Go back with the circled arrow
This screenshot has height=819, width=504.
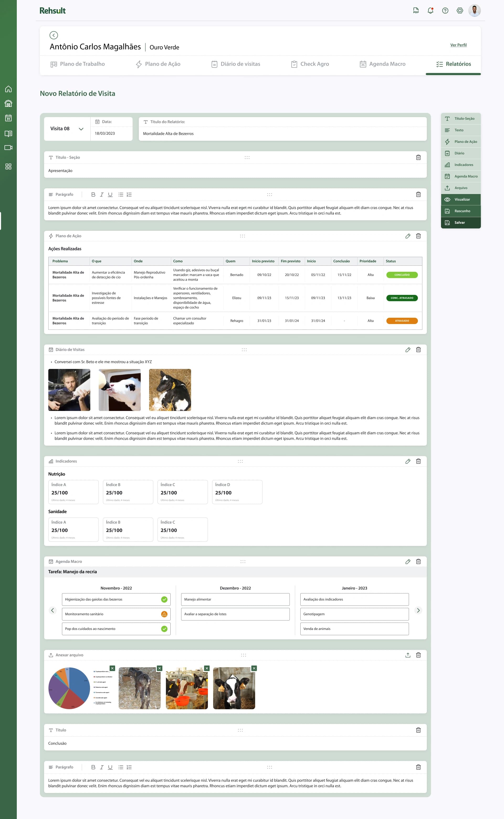tap(54, 35)
